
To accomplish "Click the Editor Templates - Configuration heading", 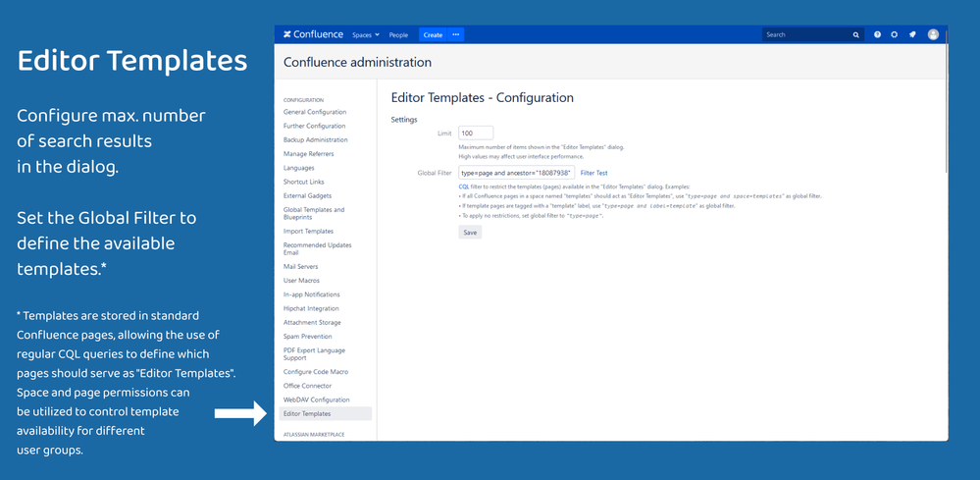I will [482, 98].
